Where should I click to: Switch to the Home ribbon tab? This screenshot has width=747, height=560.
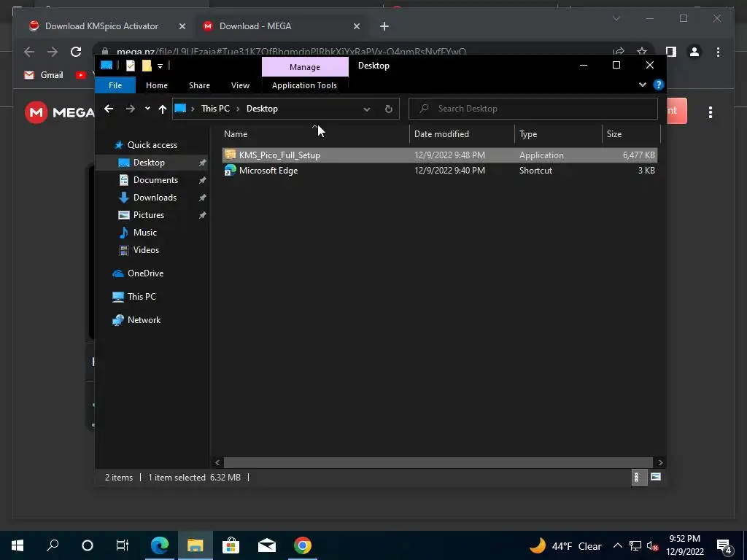157,85
